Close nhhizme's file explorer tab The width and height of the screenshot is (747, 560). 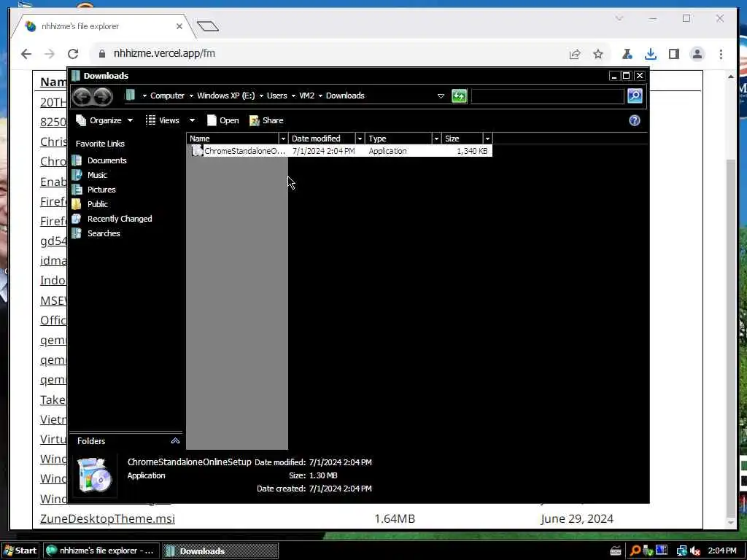click(179, 26)
